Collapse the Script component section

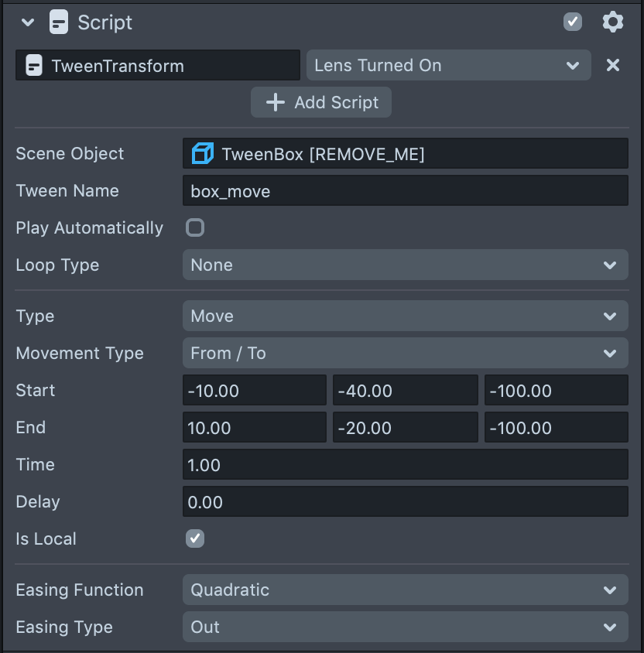pos(28,22)
